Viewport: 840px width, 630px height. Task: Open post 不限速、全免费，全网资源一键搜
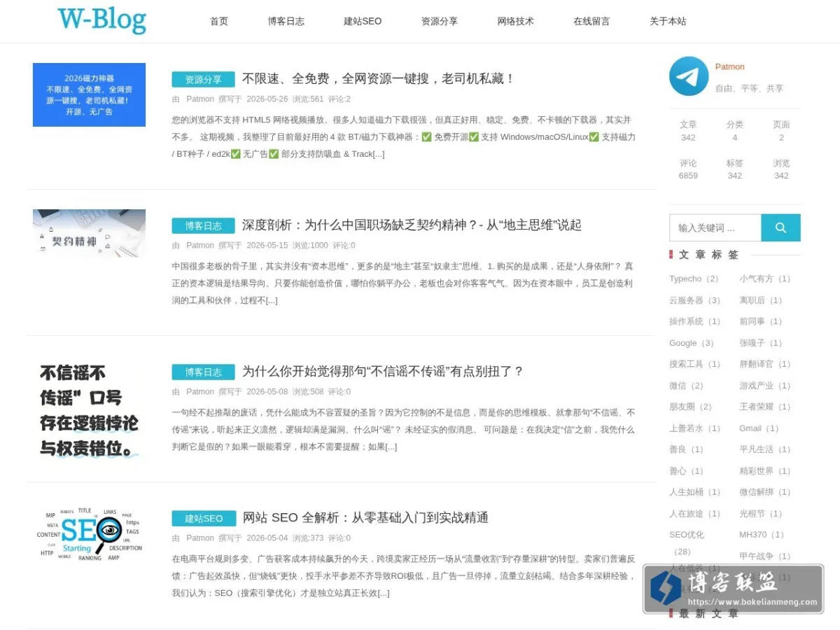point(379,79)
